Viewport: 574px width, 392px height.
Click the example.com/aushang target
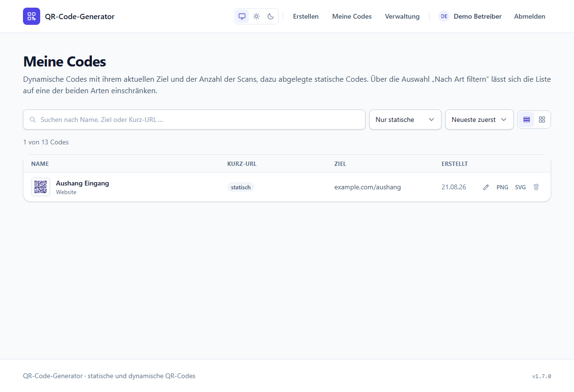click(x=367, y=187)
